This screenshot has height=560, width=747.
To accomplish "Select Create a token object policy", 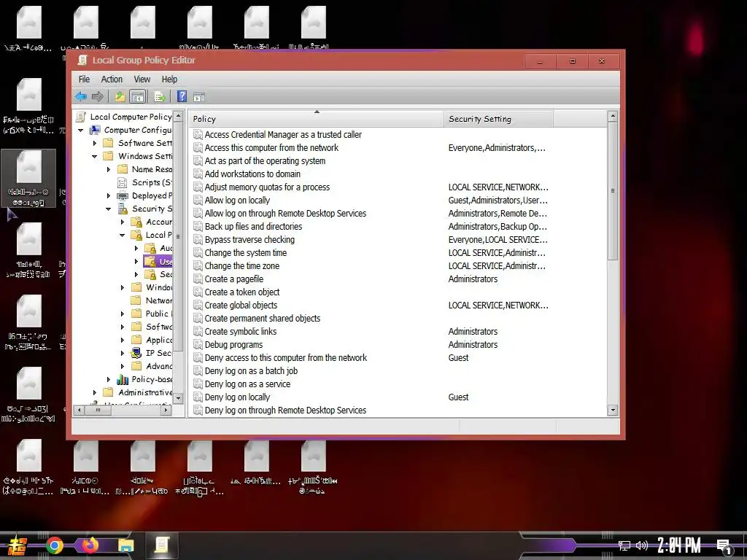I will [x=242, y=292].
